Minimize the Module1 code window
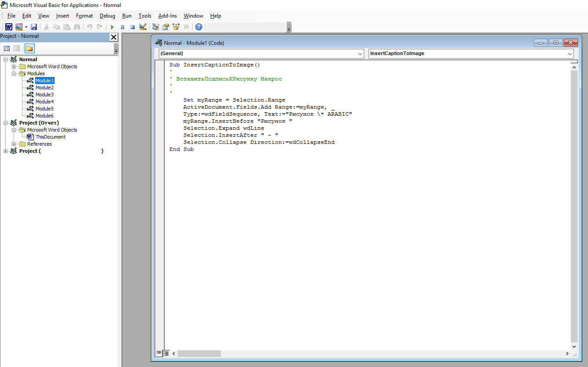Screen dimensions: 588x367 coord(541,43)
